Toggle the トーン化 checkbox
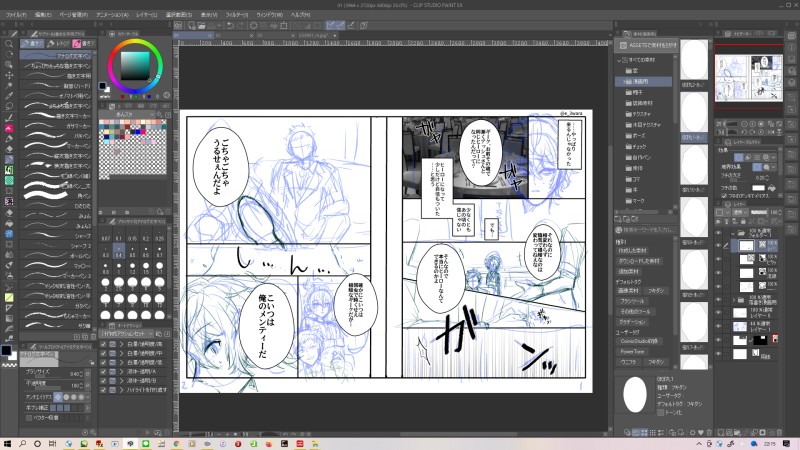The image size is (800, 450). [661, 413]
